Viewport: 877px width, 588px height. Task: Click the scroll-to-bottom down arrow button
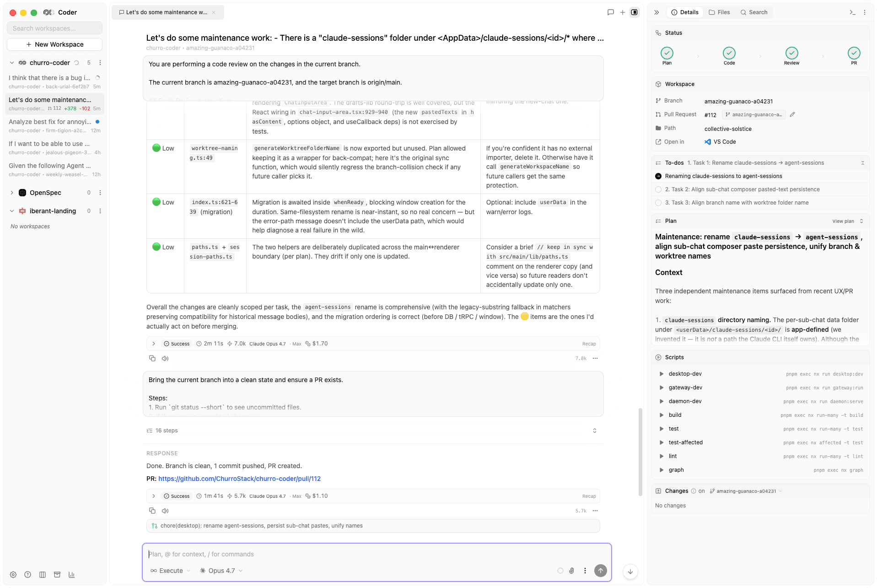click(630, 572)
